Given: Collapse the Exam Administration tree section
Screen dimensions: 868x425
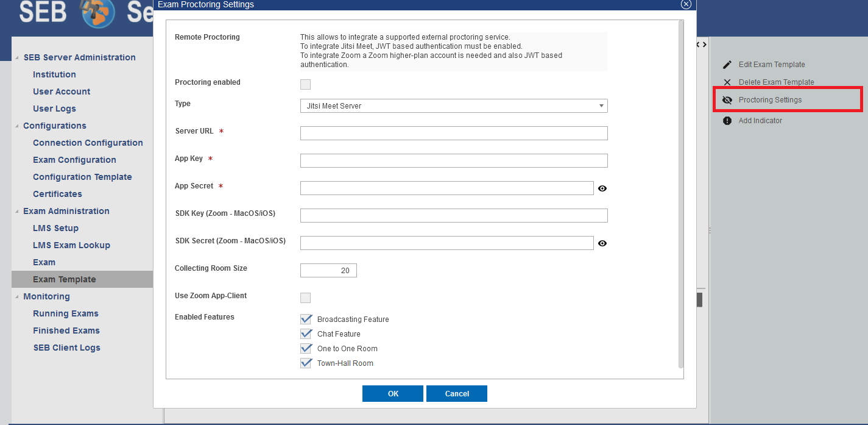Looking at the screenshot, I should coord(17,212).
